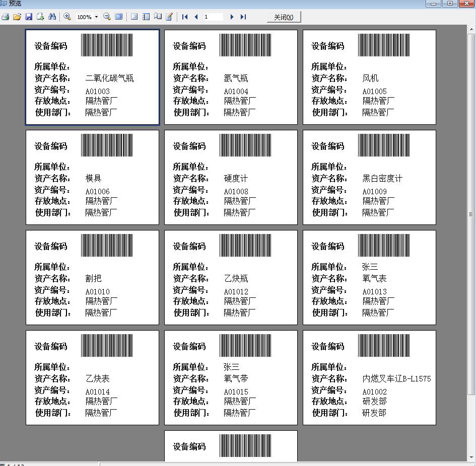Save the report with the floppy disk icon
The height and width of the screenshot is (466, 476).
coord(29,17)
